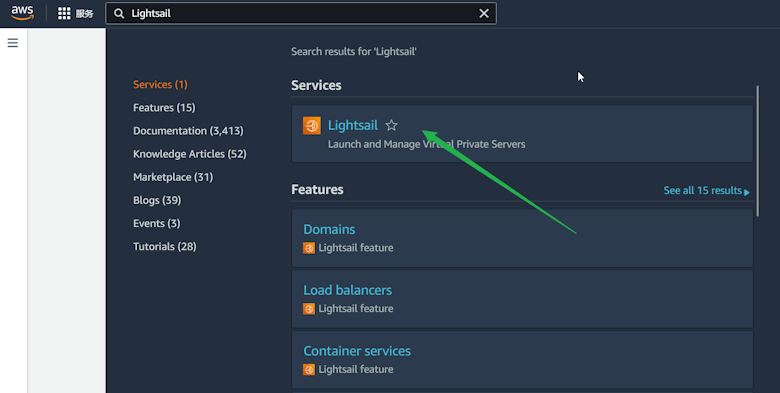This screenshot has height=393, width=780.
Task: Select the Features (15) filter
Action: pyautogui.click(x=164, y=107)
